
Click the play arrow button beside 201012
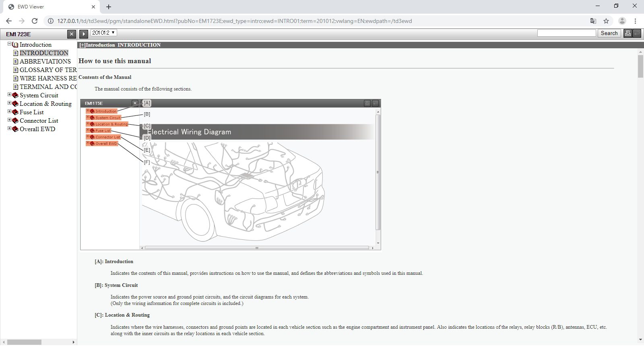pos(84,34)
